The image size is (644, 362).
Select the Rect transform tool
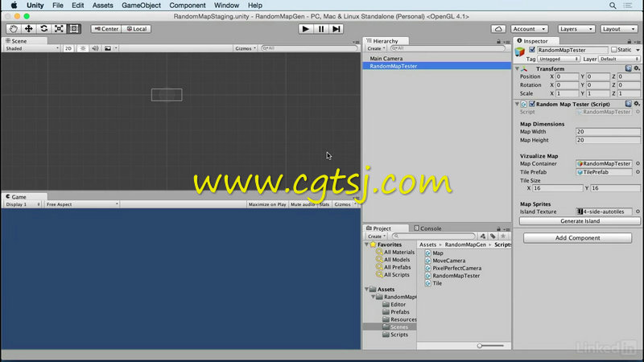point(74,29)
